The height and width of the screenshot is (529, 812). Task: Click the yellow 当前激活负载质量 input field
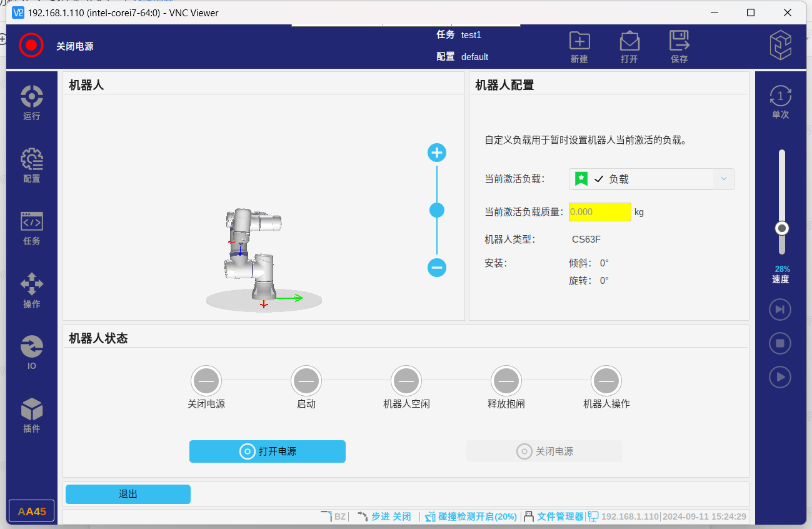[599, 212]
